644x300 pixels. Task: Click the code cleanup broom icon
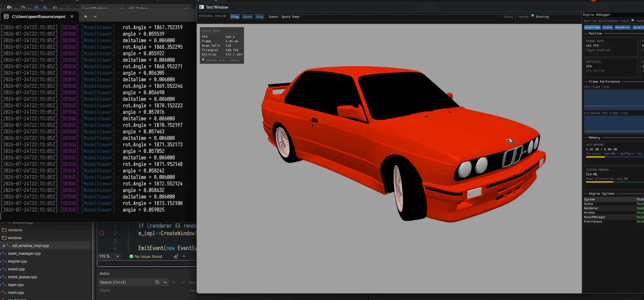pyautogui.click(x=176, y=256)
